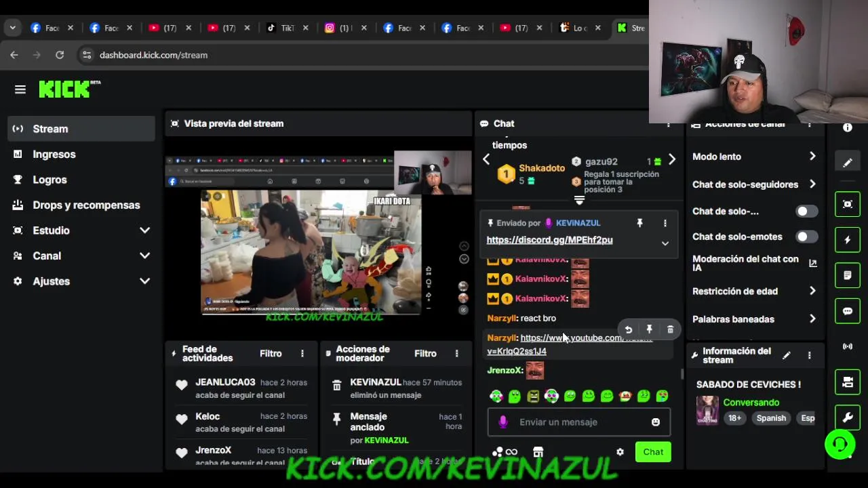Go back in browser history
The height and width of the screenshot is (488, 868).
point(14,55)
